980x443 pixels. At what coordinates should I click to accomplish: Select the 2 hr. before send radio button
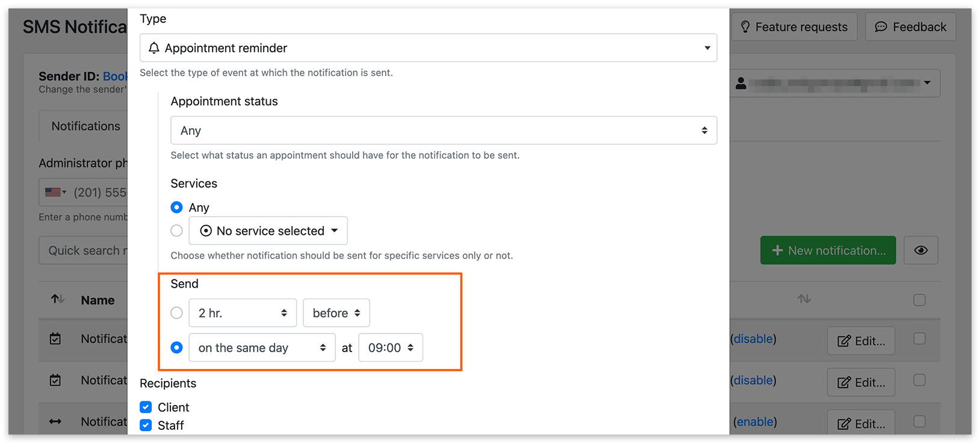click(x=176, y=312)
